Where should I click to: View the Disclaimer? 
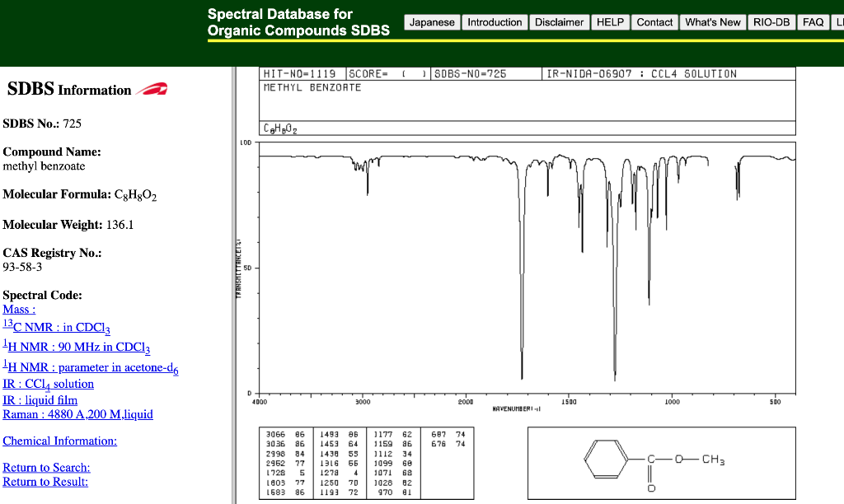point(559,22)
